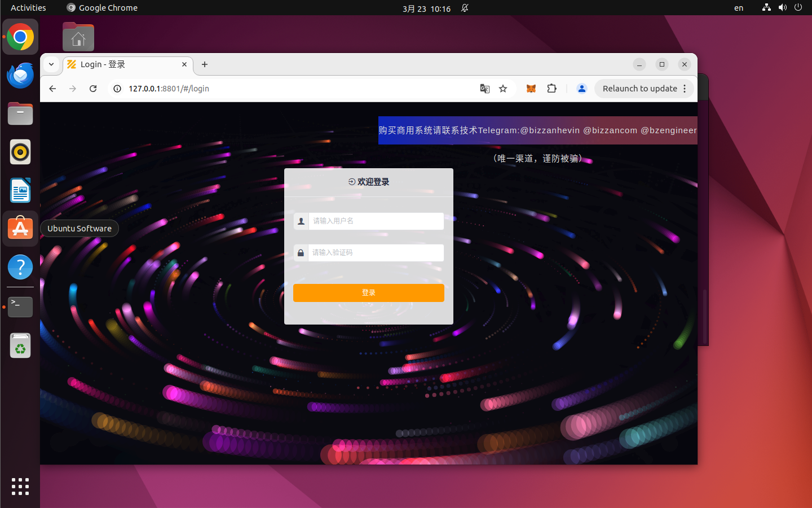Click the Chrome back arrow

[x=52, y=89]
